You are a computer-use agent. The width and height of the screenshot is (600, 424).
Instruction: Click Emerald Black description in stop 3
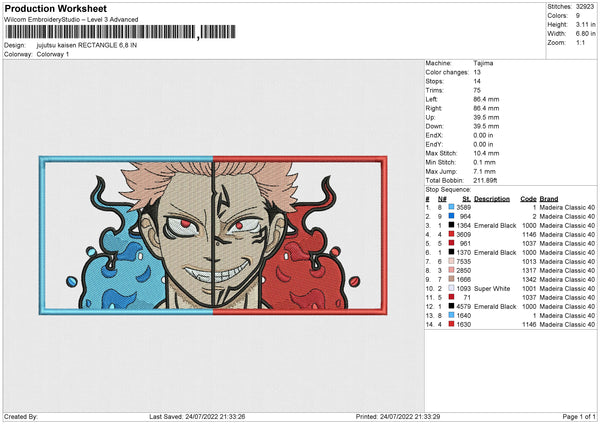(x=495, y=225)
